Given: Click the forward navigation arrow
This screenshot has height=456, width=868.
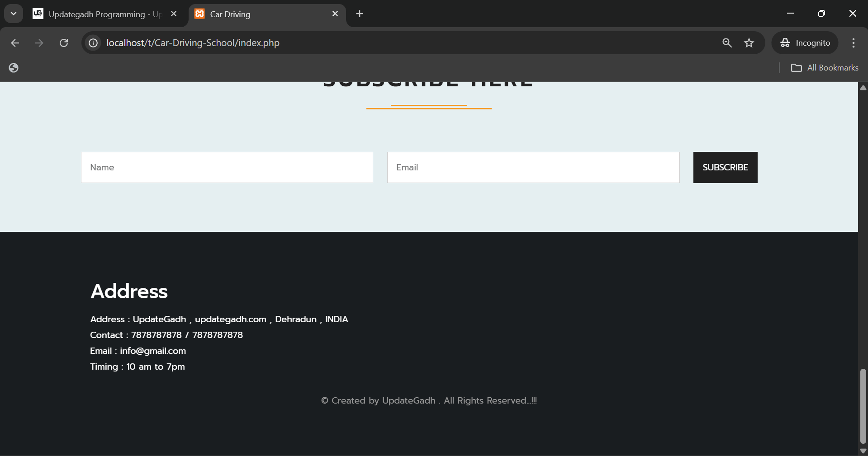Looking at the screenshot, I should click(39, 42).
